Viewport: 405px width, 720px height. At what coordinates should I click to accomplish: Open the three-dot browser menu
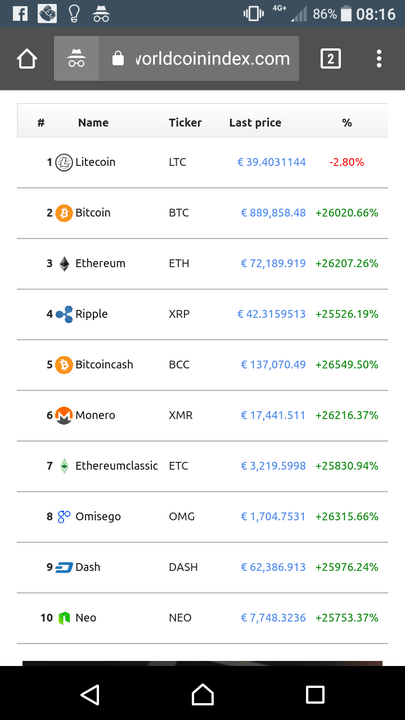tap(379, 59)
